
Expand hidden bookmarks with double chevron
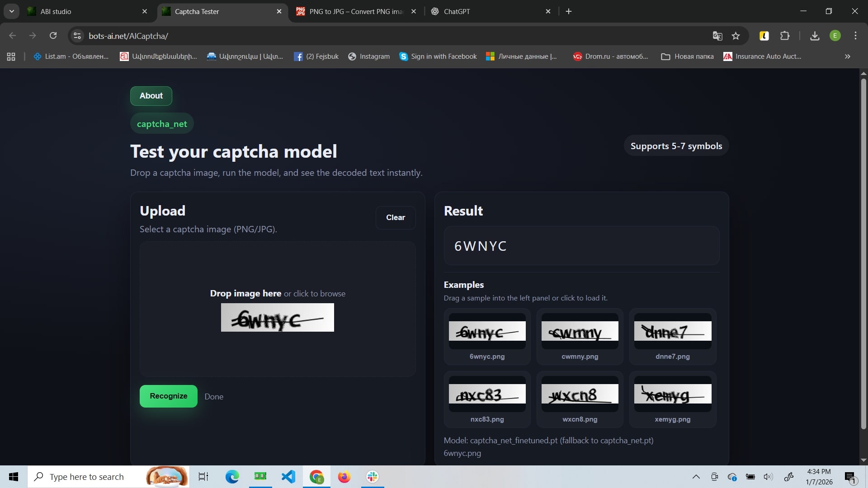pyautogui.click(x=847, y=56)
